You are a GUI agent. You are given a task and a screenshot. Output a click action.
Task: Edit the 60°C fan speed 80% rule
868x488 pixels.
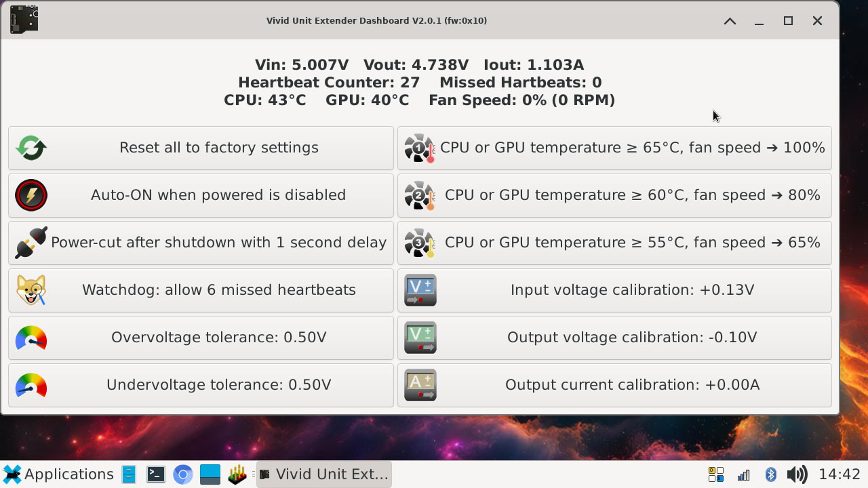pos(632,195)
